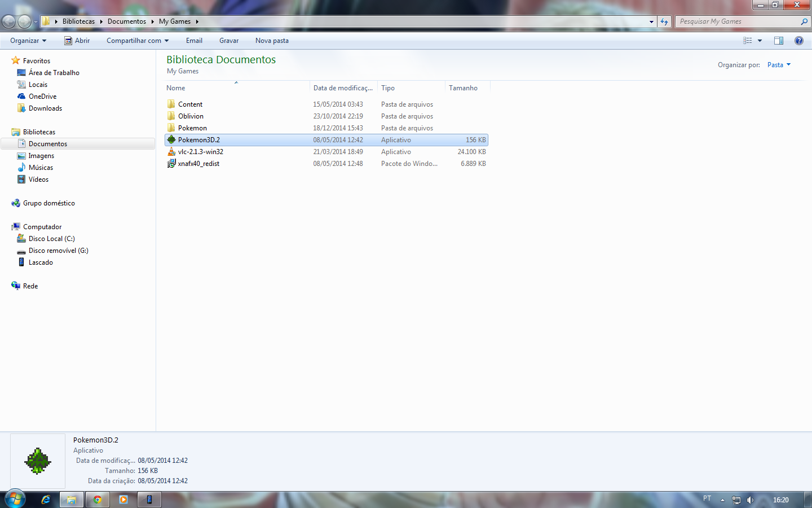
Task: Expand the address bar history dropdown
Action: pyautogui.click(x=651, y=21)
